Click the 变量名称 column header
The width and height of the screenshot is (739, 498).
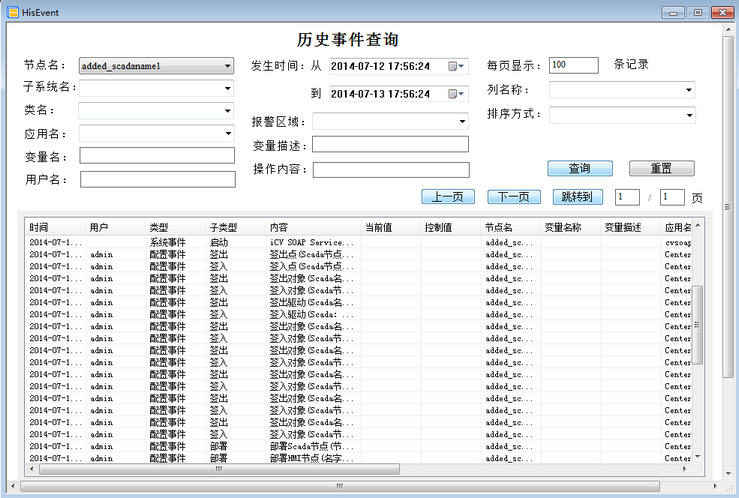(571, 228)
